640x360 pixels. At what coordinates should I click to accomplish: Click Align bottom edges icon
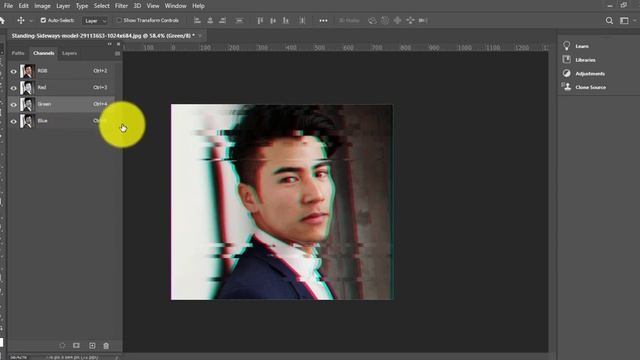286,20
